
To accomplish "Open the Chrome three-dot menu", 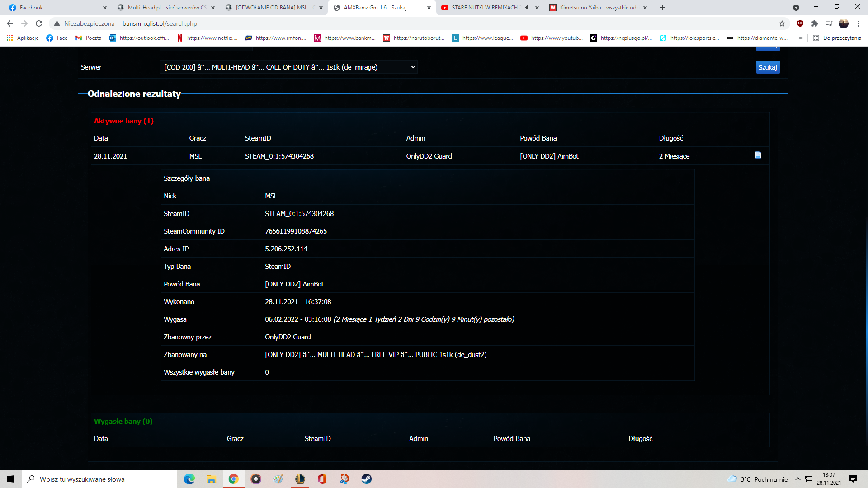I will click(x=858, y=23).
